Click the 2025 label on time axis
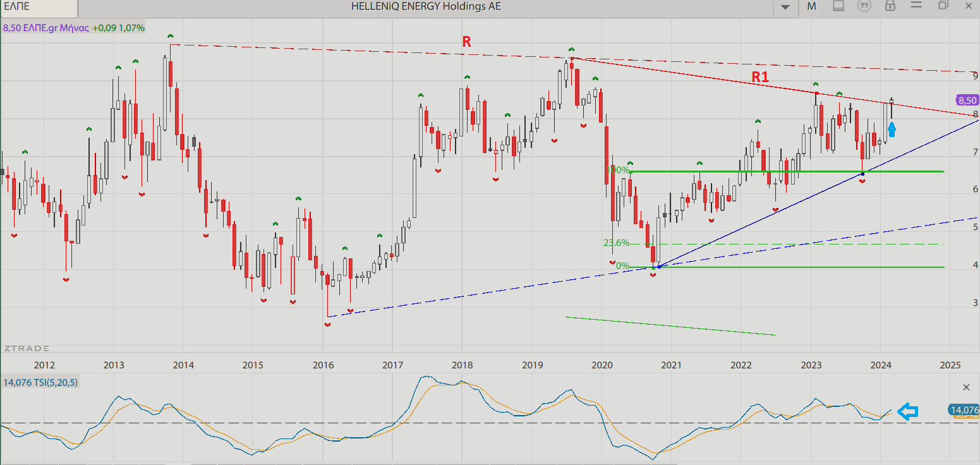This screenshot has height=465, width=980. pos(950,365)
